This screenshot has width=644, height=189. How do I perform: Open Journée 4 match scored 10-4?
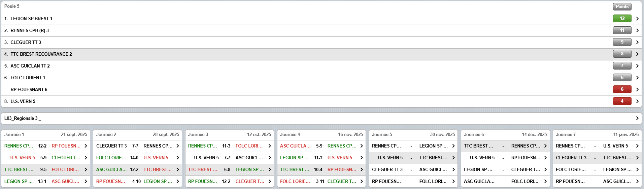pos(318,169)
